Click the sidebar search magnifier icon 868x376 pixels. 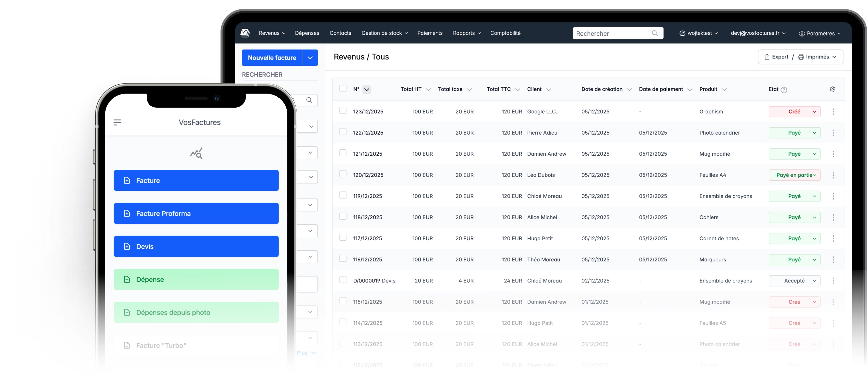[x=309, y=100]
